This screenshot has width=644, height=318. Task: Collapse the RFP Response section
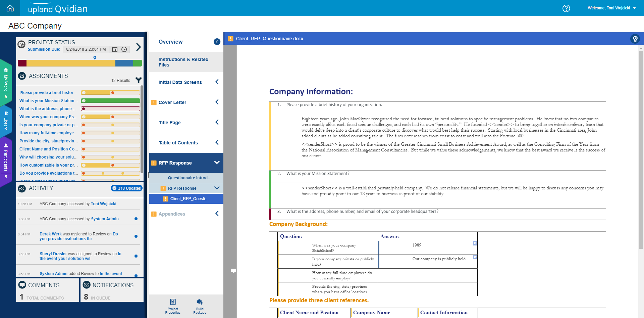click(x=217, y=163)
